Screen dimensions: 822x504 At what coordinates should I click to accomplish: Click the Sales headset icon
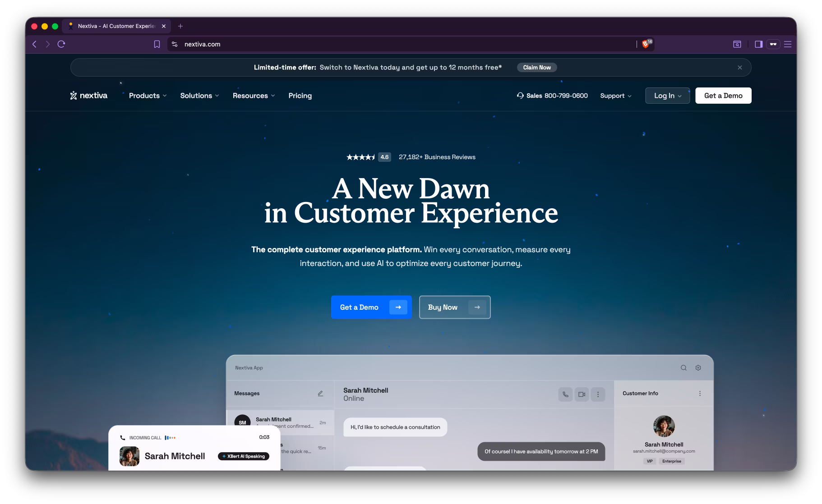click(x=520, y=96)
